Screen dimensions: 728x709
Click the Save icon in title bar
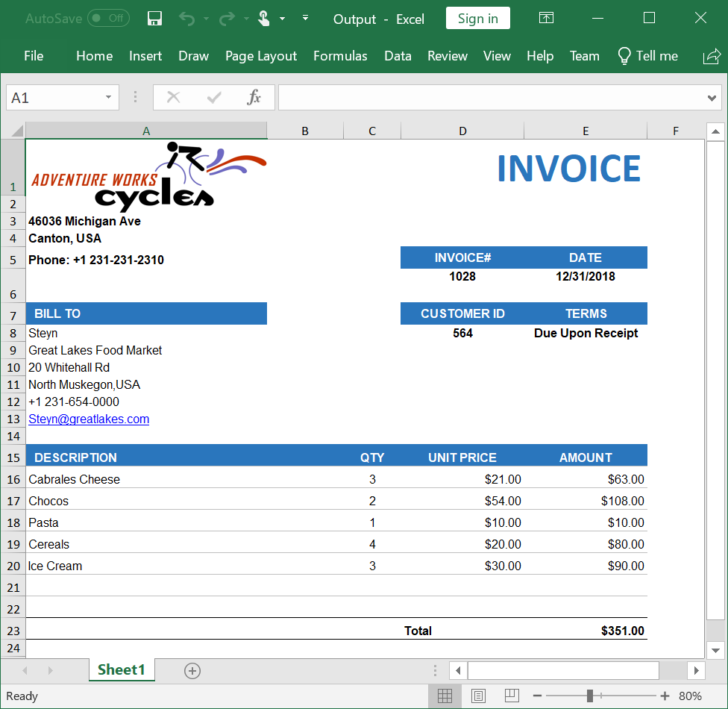coord(154,19)
